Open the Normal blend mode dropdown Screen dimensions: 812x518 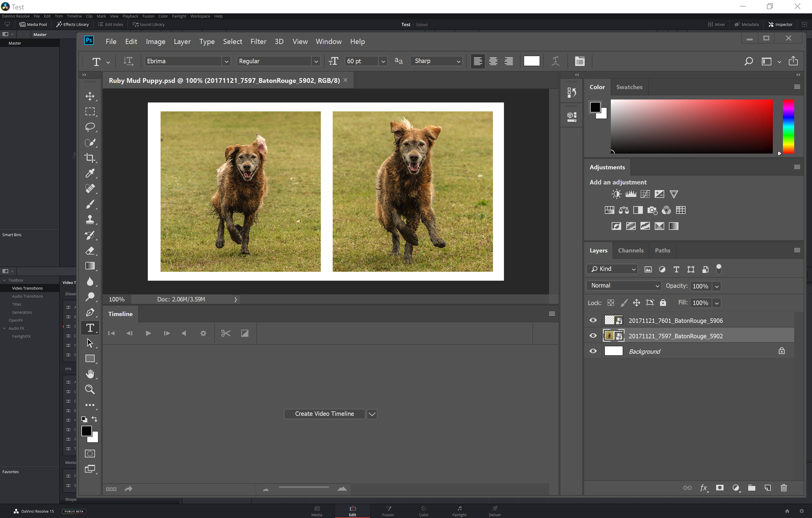pyautogui.click(x=624, y=286)
